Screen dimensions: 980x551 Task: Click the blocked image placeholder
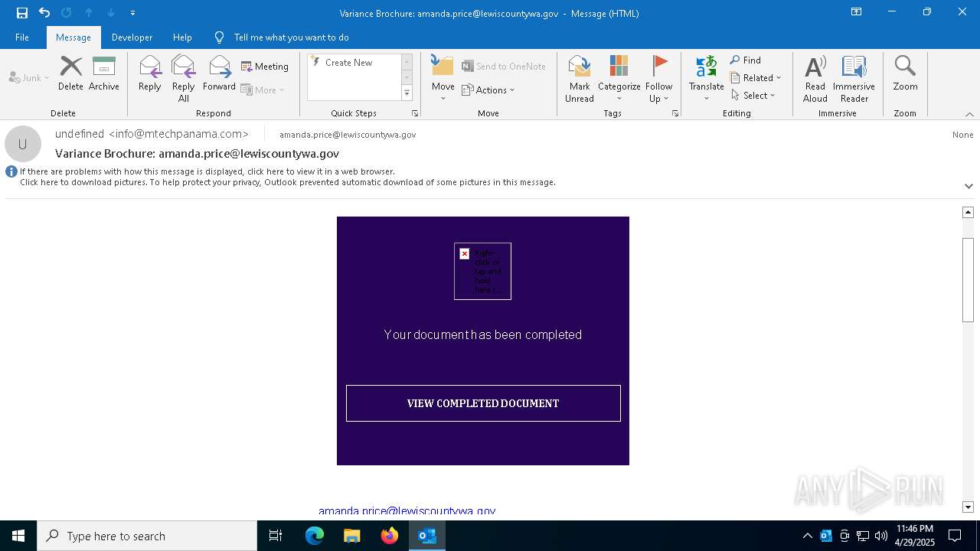coord(482,271)
